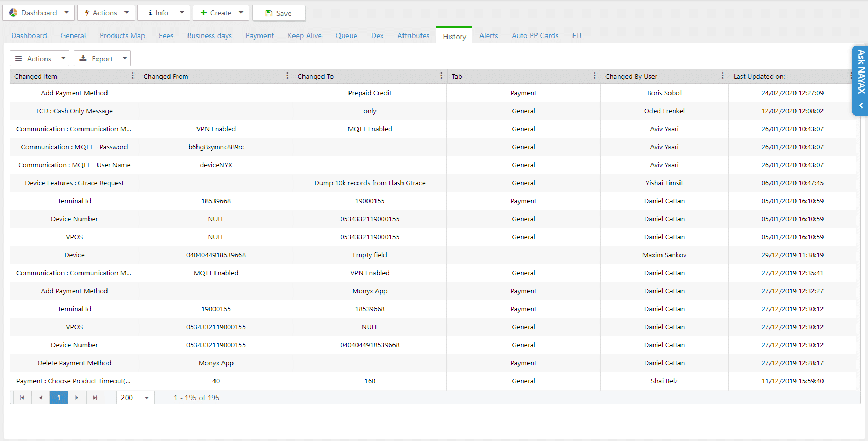Viewport: 868px width, 441px height.
Task: Open the page size 200 dropdown
Action: 135,398
